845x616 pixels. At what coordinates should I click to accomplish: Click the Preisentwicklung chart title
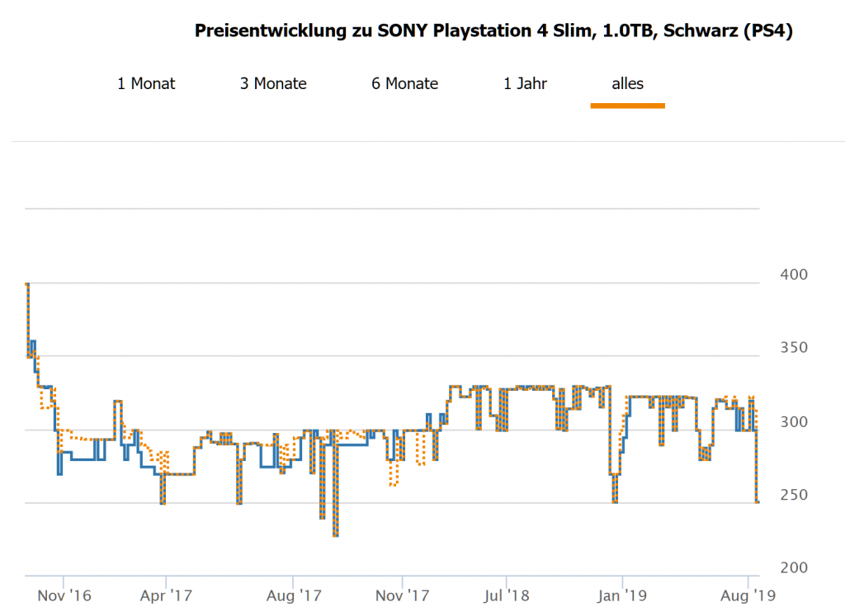493,31
